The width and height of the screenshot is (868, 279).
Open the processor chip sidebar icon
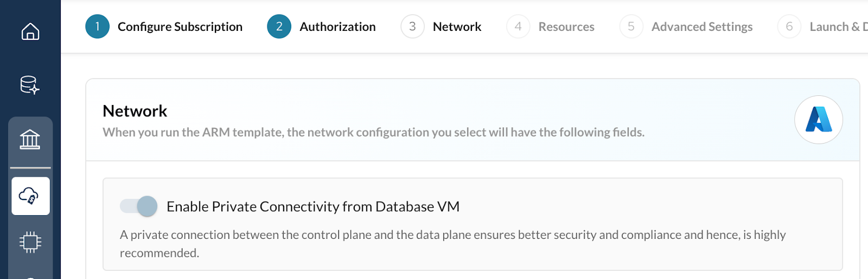(30, 242)
